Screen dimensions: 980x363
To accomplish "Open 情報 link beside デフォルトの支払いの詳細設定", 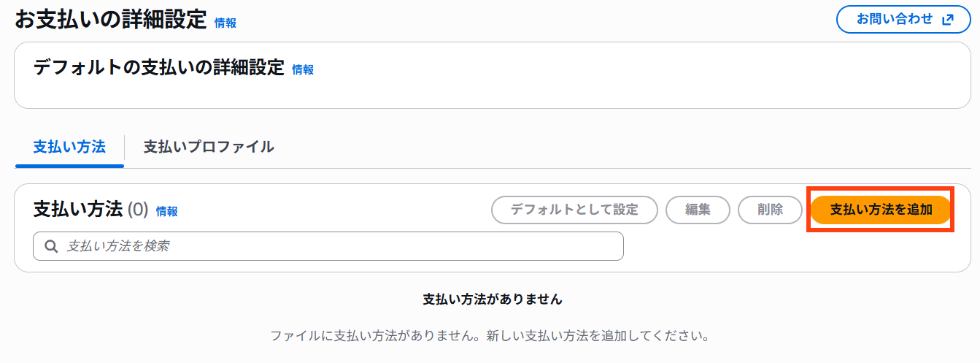I will (303, 70).
